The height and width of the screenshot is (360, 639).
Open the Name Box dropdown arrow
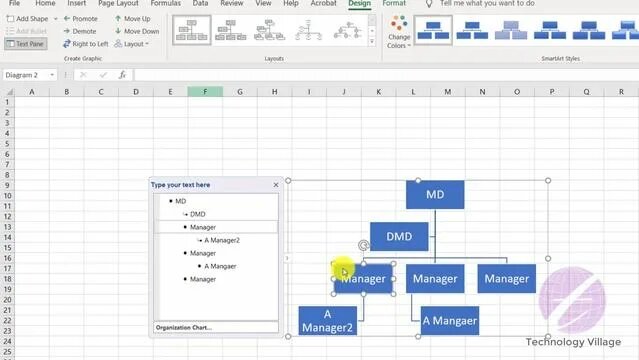pyautogui.click(x=52, y=75)
